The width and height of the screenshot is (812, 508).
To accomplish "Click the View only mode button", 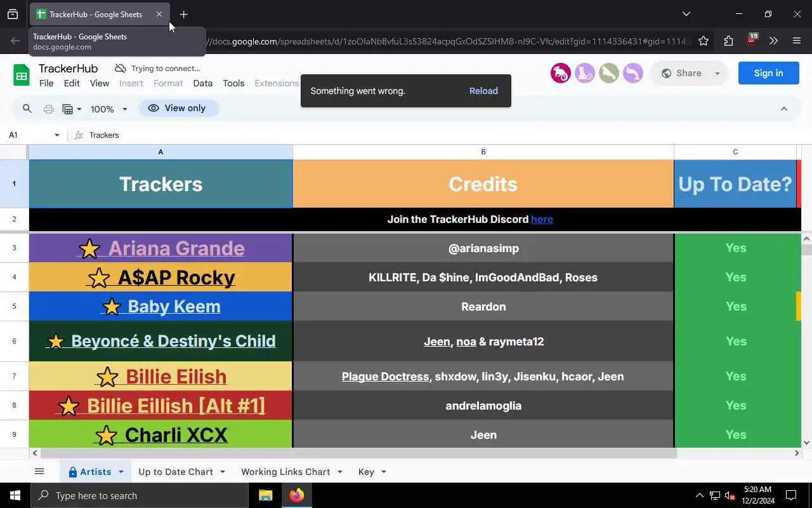I will coord(178,109).
